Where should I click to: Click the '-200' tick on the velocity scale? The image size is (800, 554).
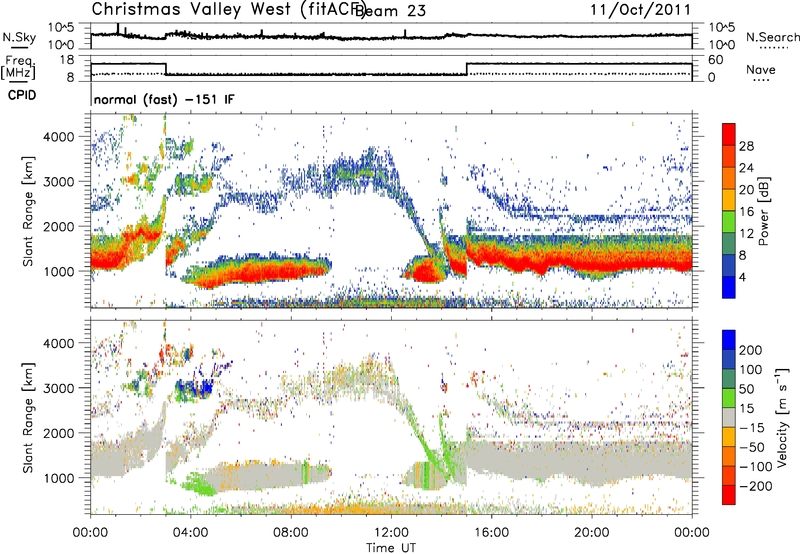756,486
